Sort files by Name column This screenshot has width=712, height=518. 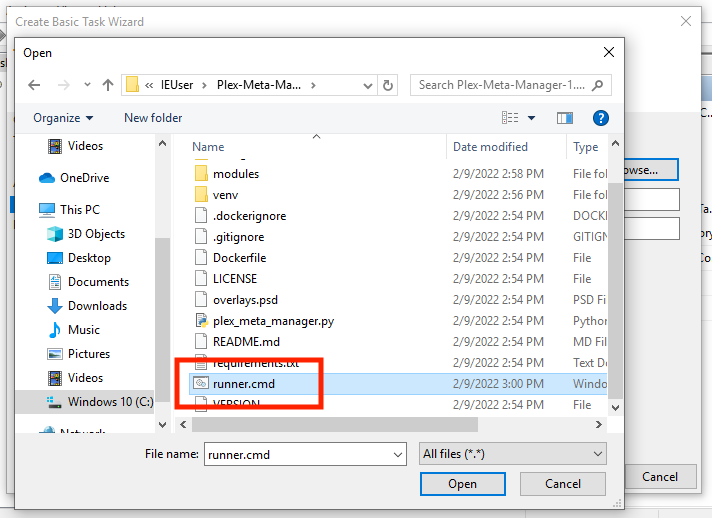[x=208, y=147]
